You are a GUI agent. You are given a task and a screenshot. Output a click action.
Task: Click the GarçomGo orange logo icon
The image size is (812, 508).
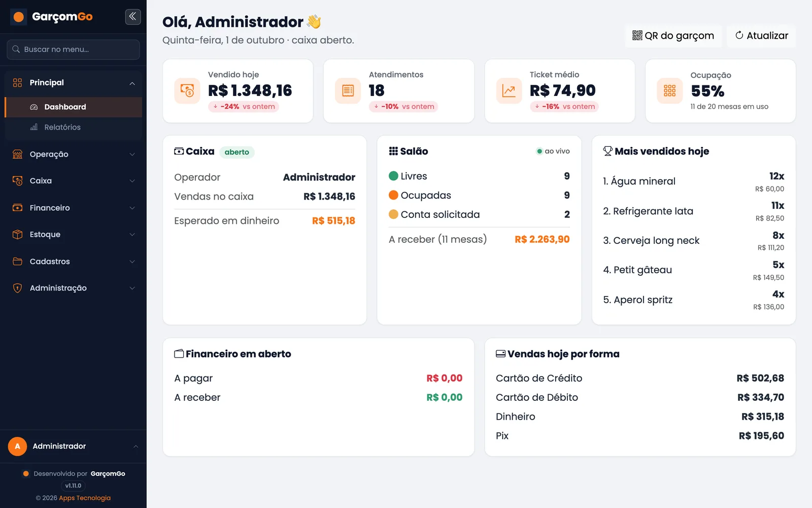click(19, 17)
